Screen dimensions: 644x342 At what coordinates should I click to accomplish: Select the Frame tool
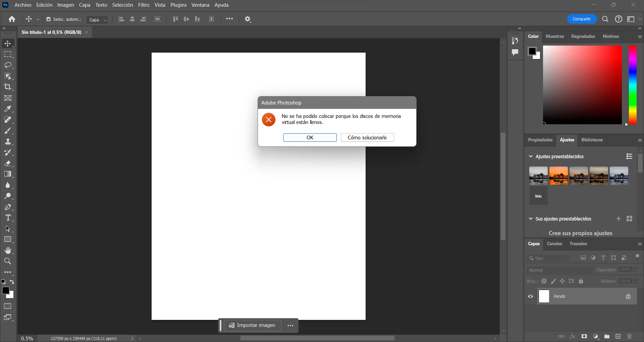point(8,98)
